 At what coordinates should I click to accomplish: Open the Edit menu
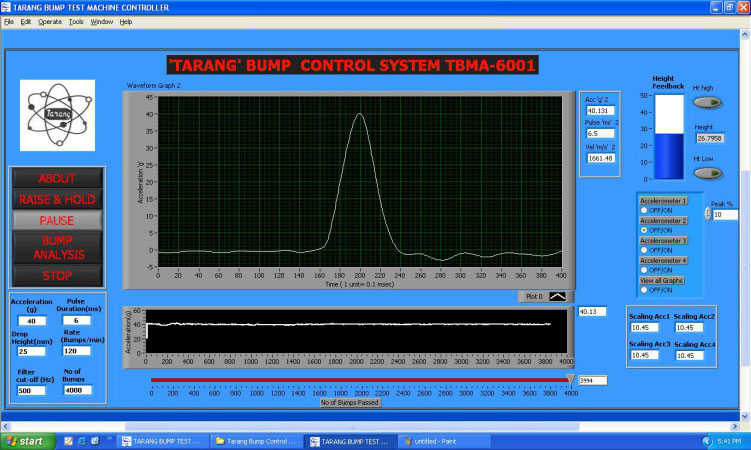pyautogui.click(x=25, y=22)
